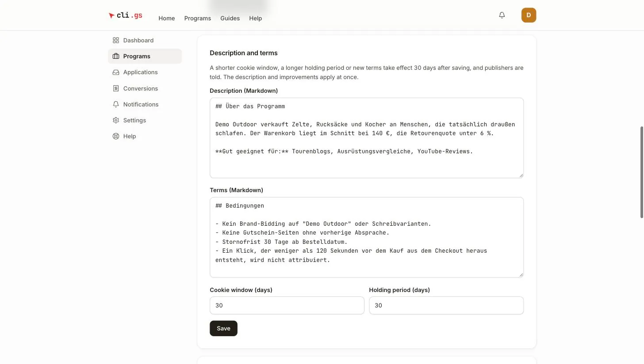This screenshot has width=644, height=364.
Task: Open the Help item in the top navigation
Action: pyautogui.click(x=256, y=18)
